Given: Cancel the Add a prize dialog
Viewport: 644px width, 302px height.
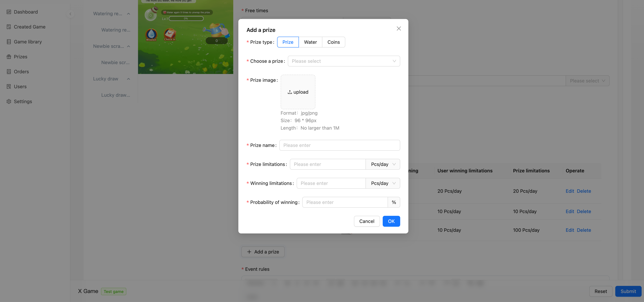Looking at the screenshot, I should click(367, 221).
